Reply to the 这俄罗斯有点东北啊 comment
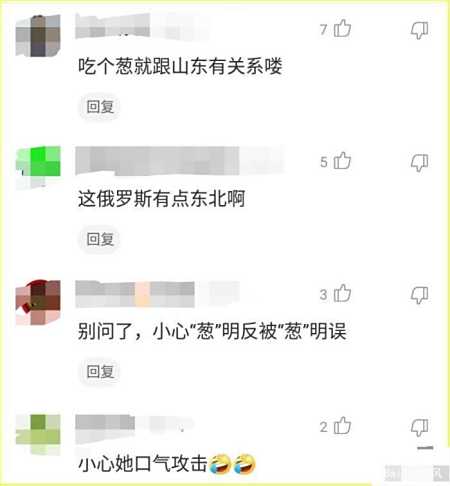Screen dimensions: 450x486 coord(100,239)
